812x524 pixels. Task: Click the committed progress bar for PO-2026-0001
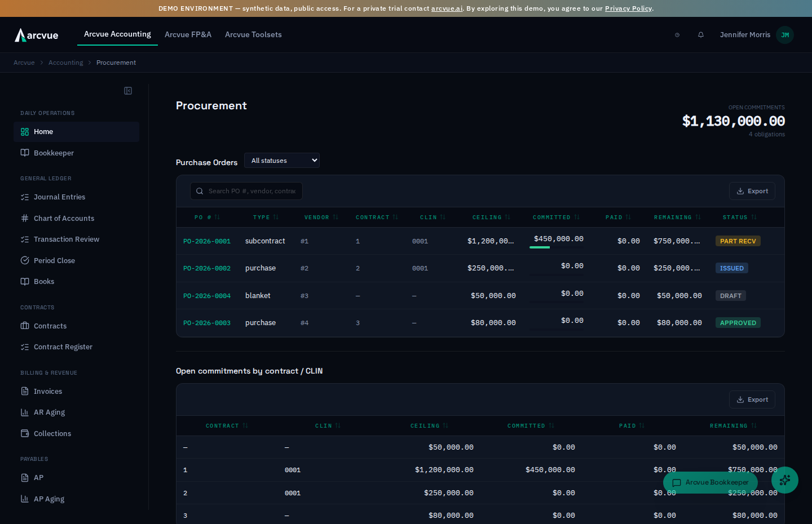pos(557,247)
